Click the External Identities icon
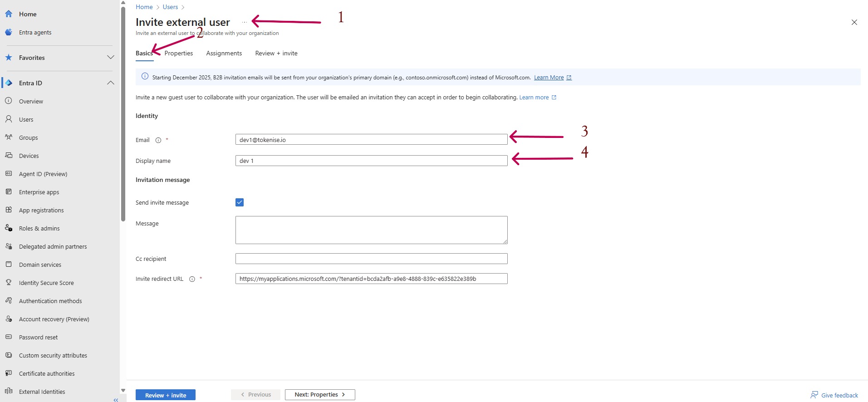 coord(9,392)
